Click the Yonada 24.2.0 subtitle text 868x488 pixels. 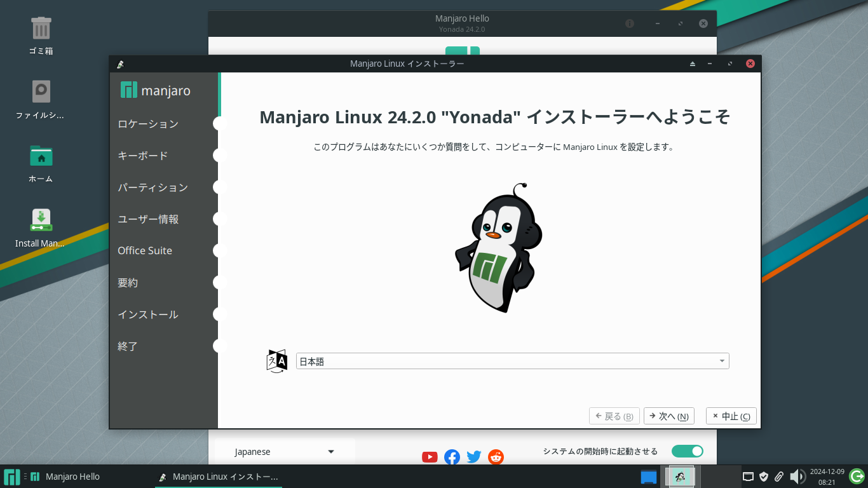[462, 29]
